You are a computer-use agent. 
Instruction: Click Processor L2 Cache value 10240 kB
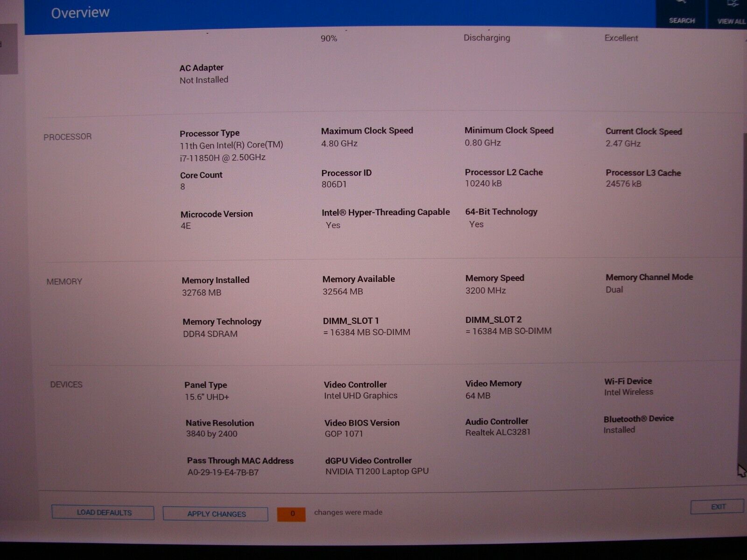point(483,183)
